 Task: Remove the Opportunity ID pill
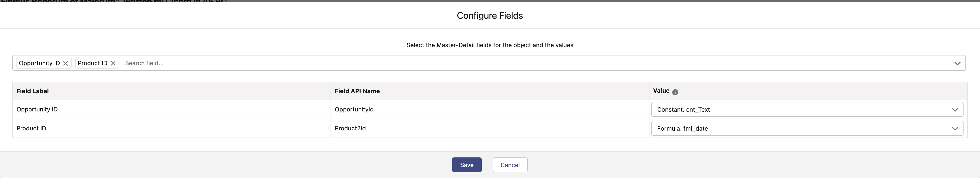(66, 63)
